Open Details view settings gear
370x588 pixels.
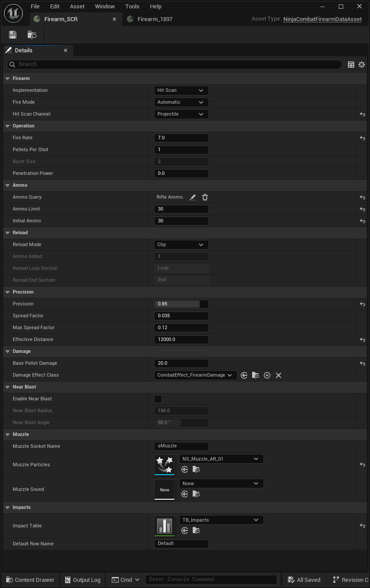362,65
